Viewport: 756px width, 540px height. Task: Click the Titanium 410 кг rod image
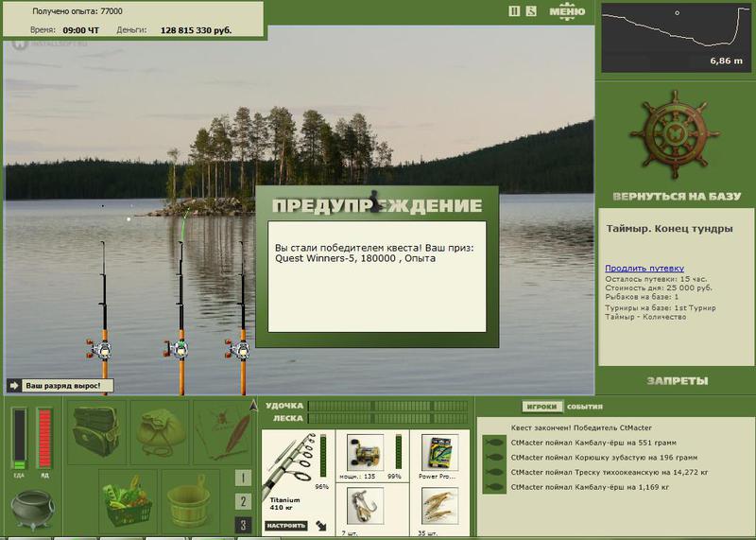coord(289,465)
